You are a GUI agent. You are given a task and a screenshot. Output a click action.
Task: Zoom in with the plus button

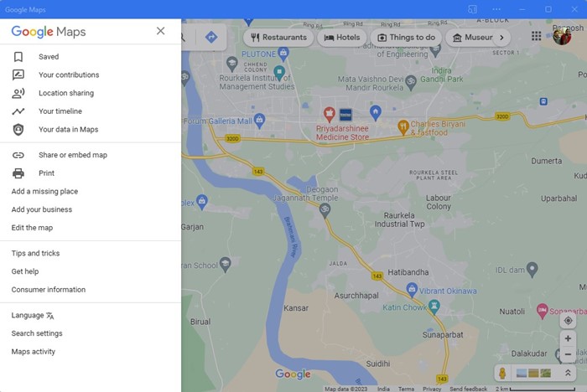568,338
